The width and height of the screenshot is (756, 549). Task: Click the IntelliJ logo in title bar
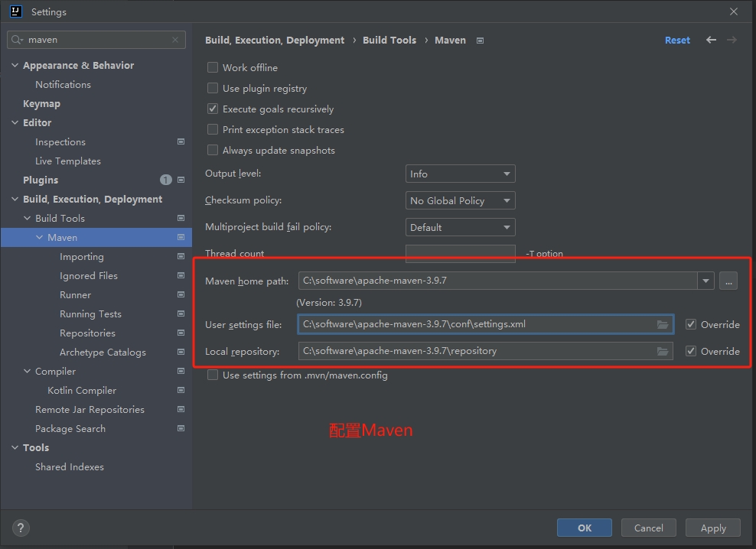(16, 11)
